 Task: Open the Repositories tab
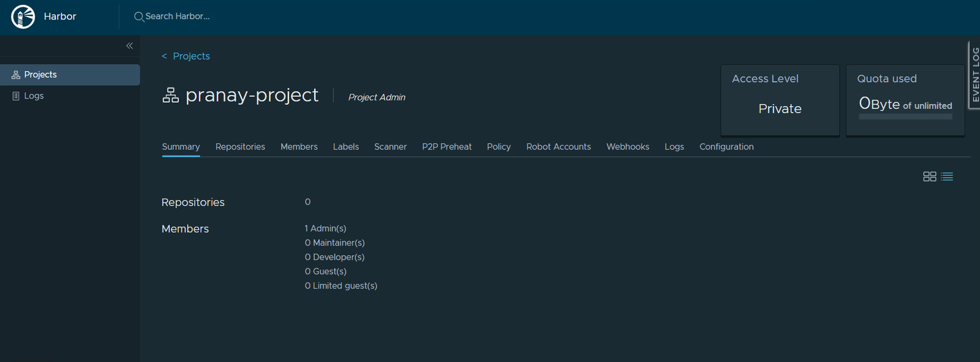tap(240, 147)
